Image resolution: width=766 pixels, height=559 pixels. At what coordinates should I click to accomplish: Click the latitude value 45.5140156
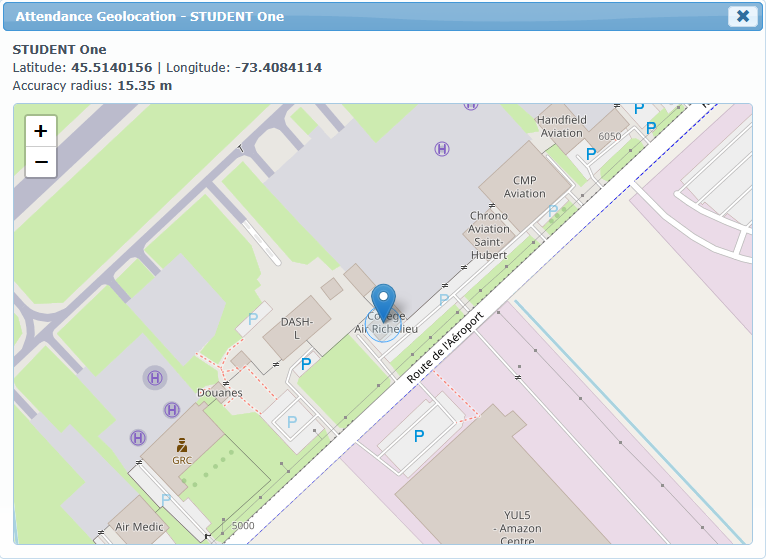111,67
